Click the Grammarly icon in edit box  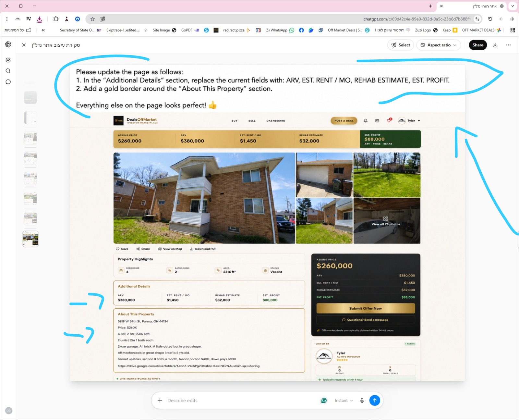(324, 401)
